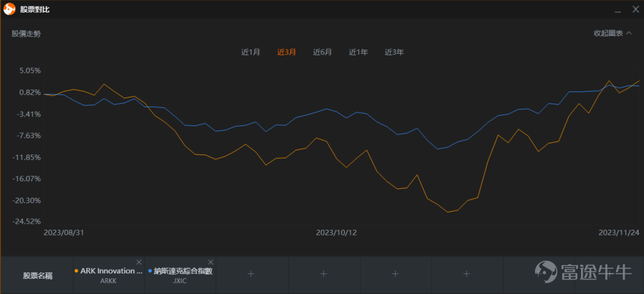
Task: Remove ARKK from the comparison
Action: tap(139, 262)
